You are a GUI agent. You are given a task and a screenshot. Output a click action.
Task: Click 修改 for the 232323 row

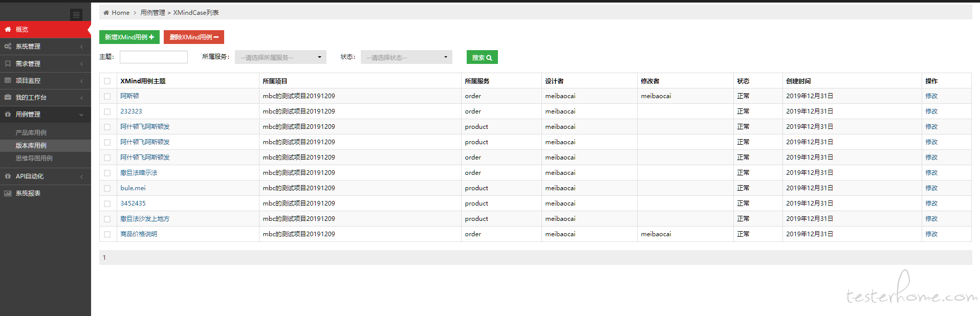pos(931,111)
